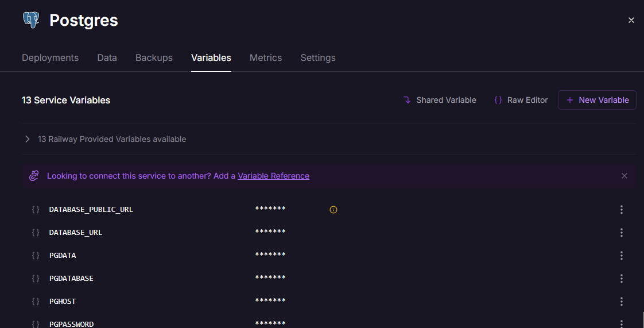
Task: Click the Postgres elephant logo icon
Action: click(x=31, y=20)
